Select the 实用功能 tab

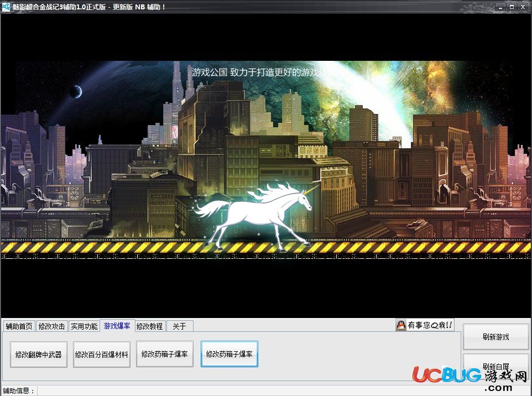84,326
